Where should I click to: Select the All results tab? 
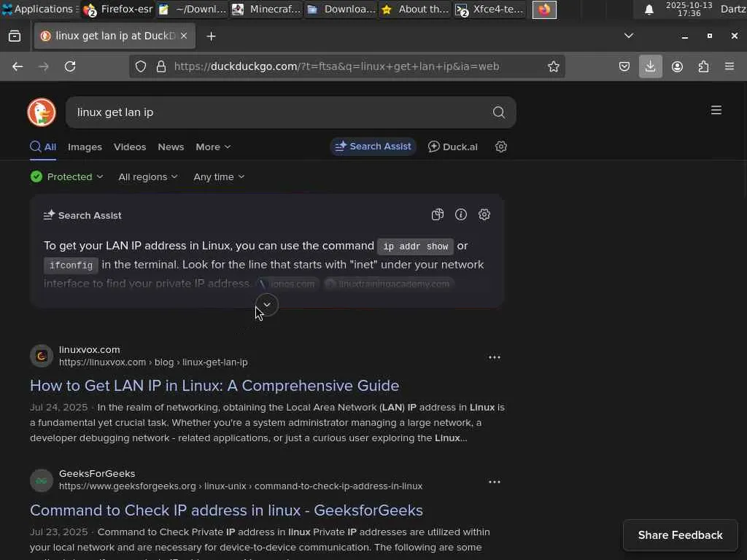point(43,147)
